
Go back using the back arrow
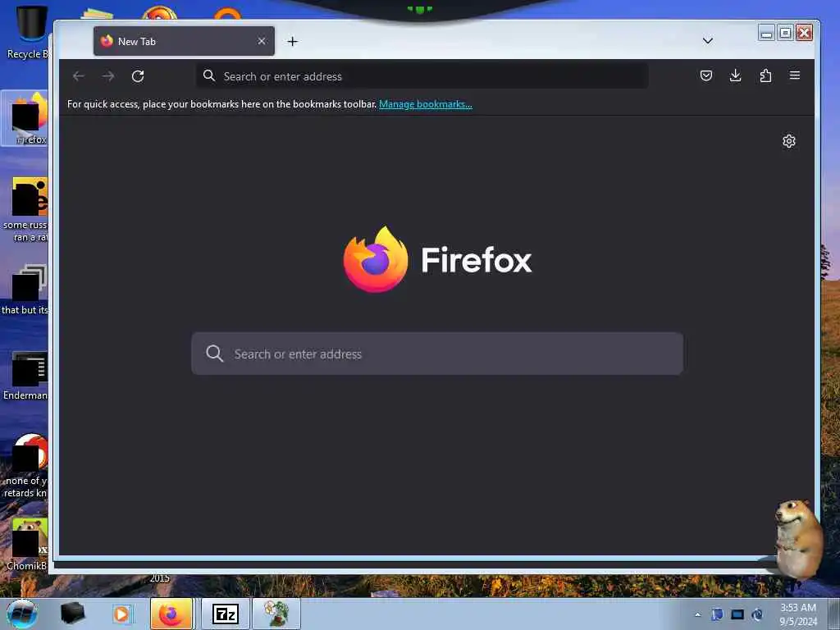(x=79, y=76)
